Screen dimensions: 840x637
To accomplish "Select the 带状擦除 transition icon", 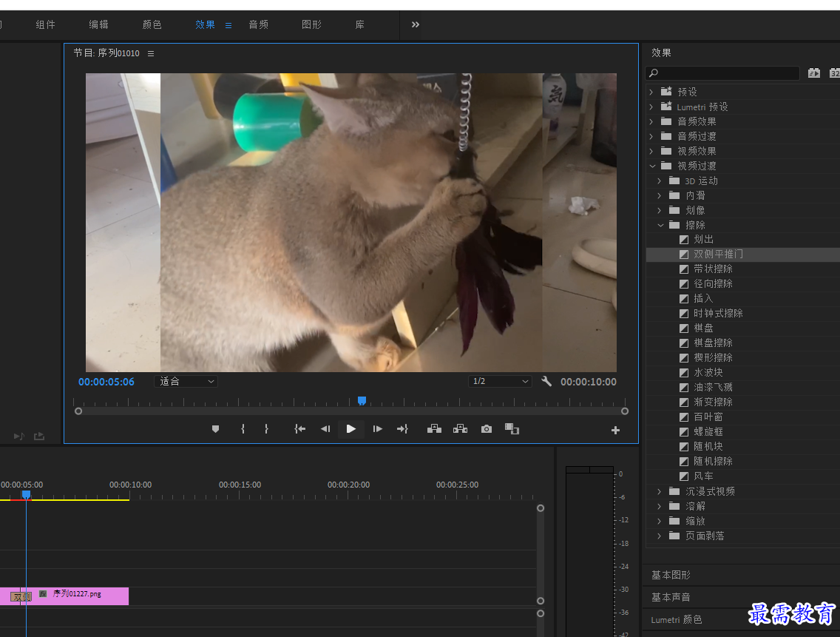I will [x=684, y=269].
